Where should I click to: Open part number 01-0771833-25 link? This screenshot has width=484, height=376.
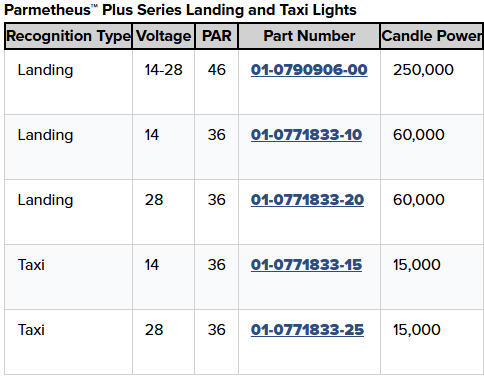307,330
